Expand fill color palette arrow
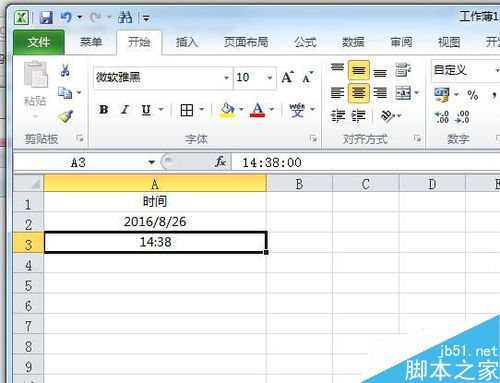The image size is (500, 383). [x=241, y=109]
